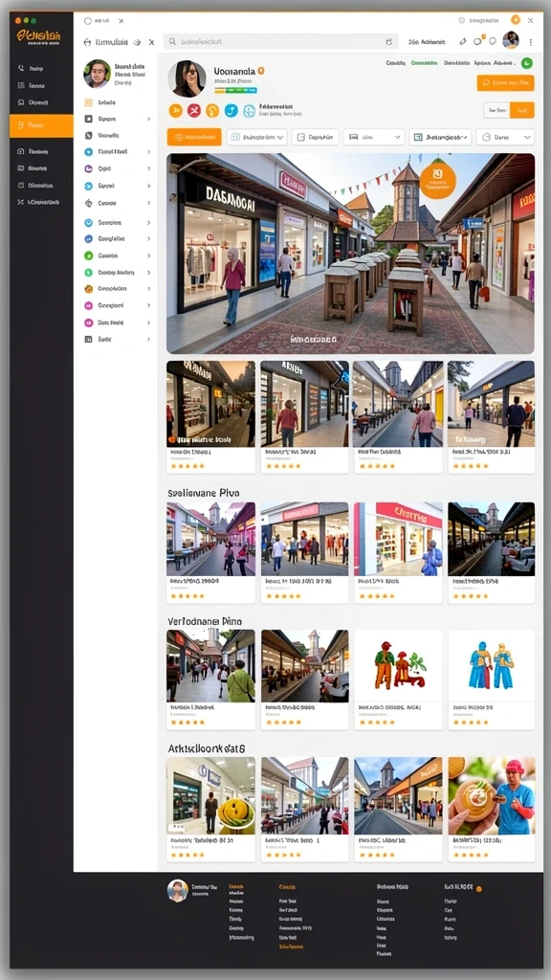
Task: Open the last filter dropdown at row's right end
Action: click(x=505, y=137)
